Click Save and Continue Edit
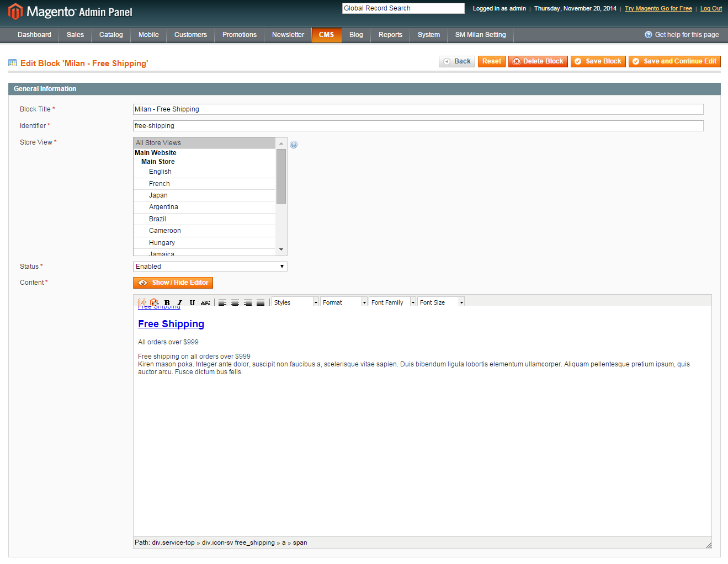The height and width of the screenshot is (564, 728). tap(674, 61)
